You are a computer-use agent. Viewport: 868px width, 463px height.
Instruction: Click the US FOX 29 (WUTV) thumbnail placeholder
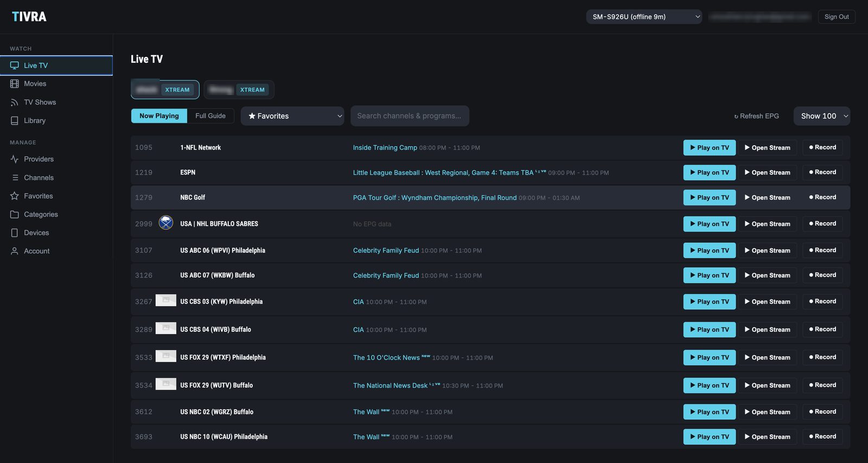pyautogui.click(x=166, y=384)
